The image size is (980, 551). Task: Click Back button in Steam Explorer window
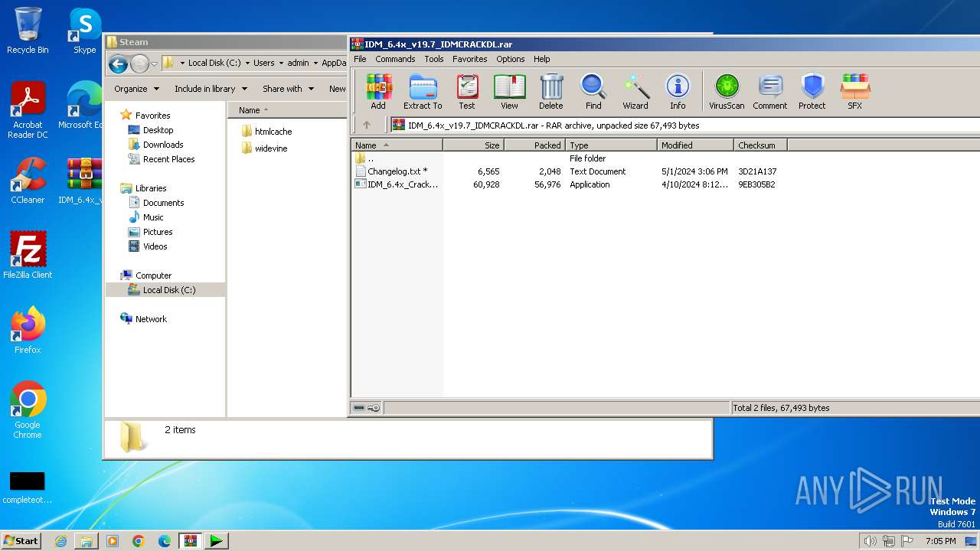118,64
